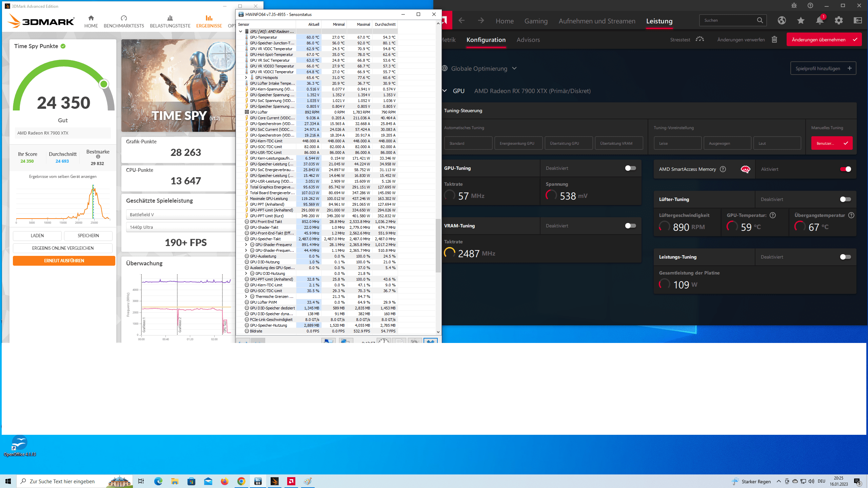Select the Leise tuning preset
Screen dimensions: 868x488
pyautogui.click(x=677, y=143)
